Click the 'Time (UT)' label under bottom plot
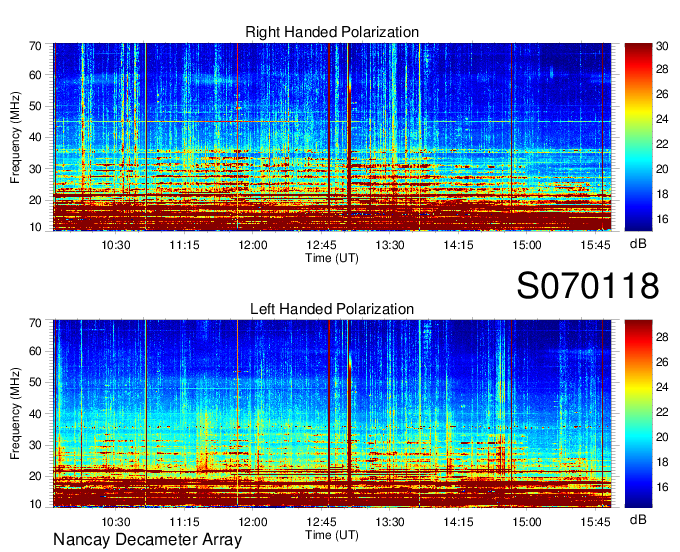 [332, 535]
